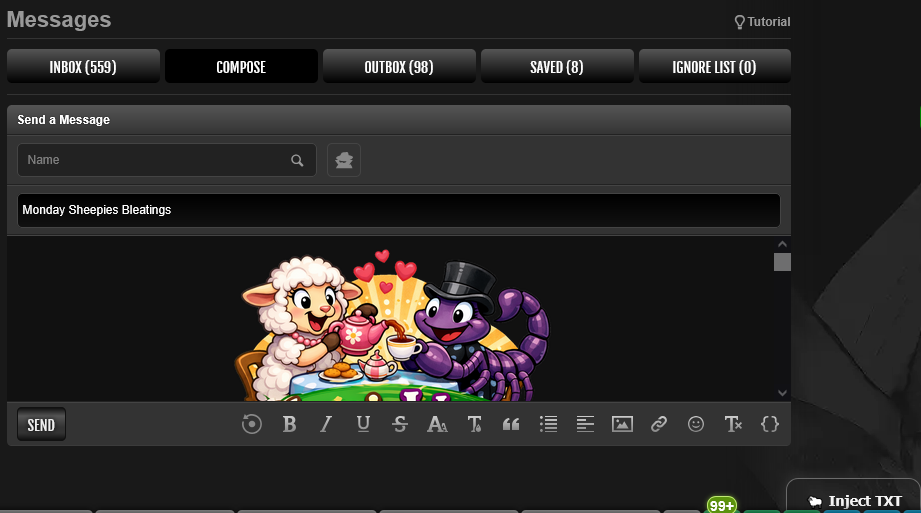
Task: Open the emoji smiley picker
Action: (696, 424)
